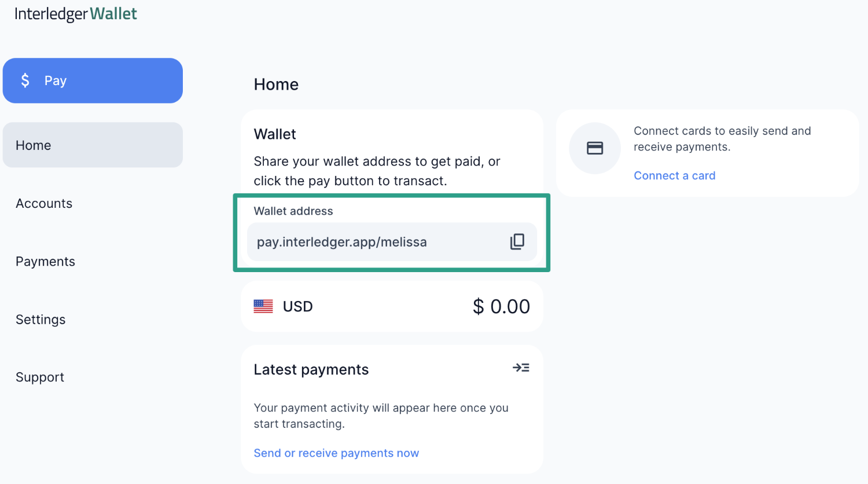Click the Interledger Wallet logo
Image resolution: width=868 pixels, height=484 pixels.
[75, 13]
